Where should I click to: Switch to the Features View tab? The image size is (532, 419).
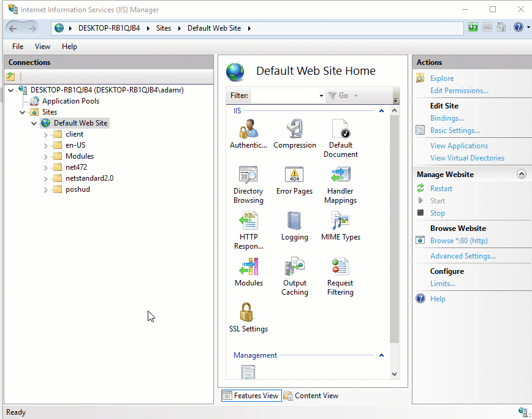(251, 396)
